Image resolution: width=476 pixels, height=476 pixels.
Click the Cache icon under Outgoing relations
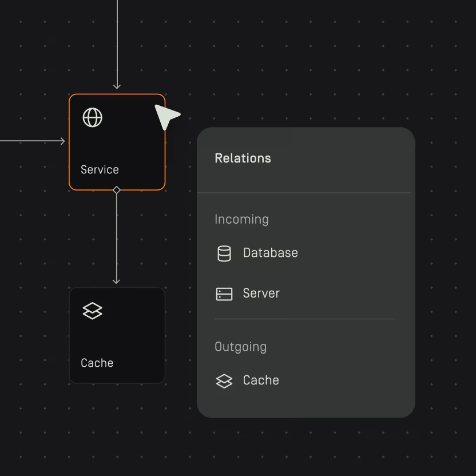click(x=224, y=380)
